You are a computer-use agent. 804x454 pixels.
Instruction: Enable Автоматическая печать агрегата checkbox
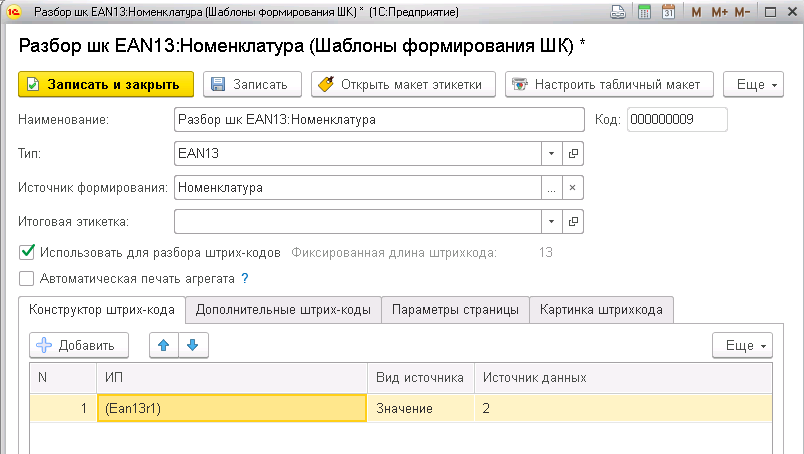pyautogui.click(x=27, y=279)
